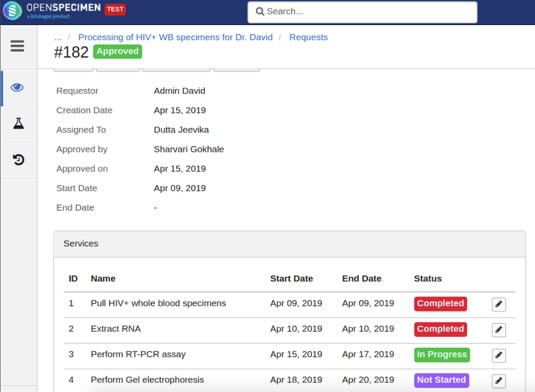Open the hamburger navigation menu

[17, 46]
